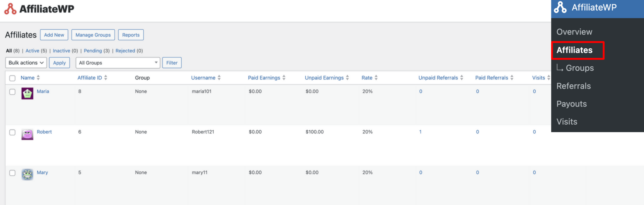Click the AffiliateWP sidebar menu icon
Viewport: 644px width, 205px height.
coord(560,7)
